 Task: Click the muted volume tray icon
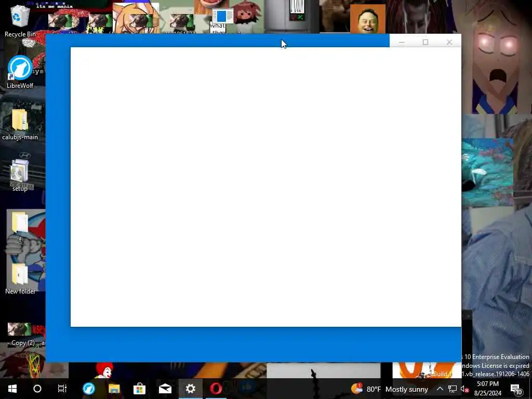[464, 389]
